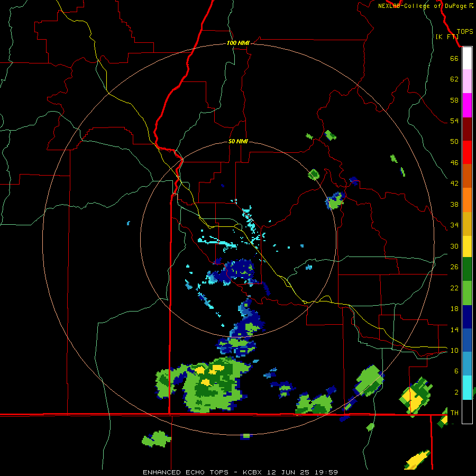Pick the light green legend swatch
Image resolution: width=476 pixels, height=476 pixels.
click(x=467, y=293)
